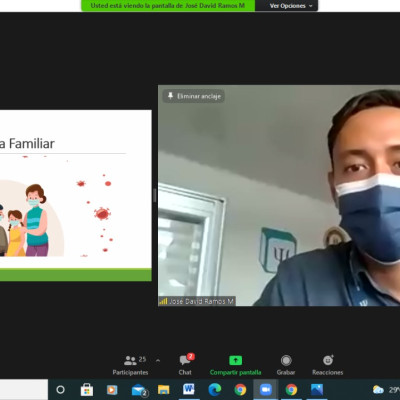Open the Chat panel
The width and height of the screenshot is (400, 400).
[x=186, y=365]
